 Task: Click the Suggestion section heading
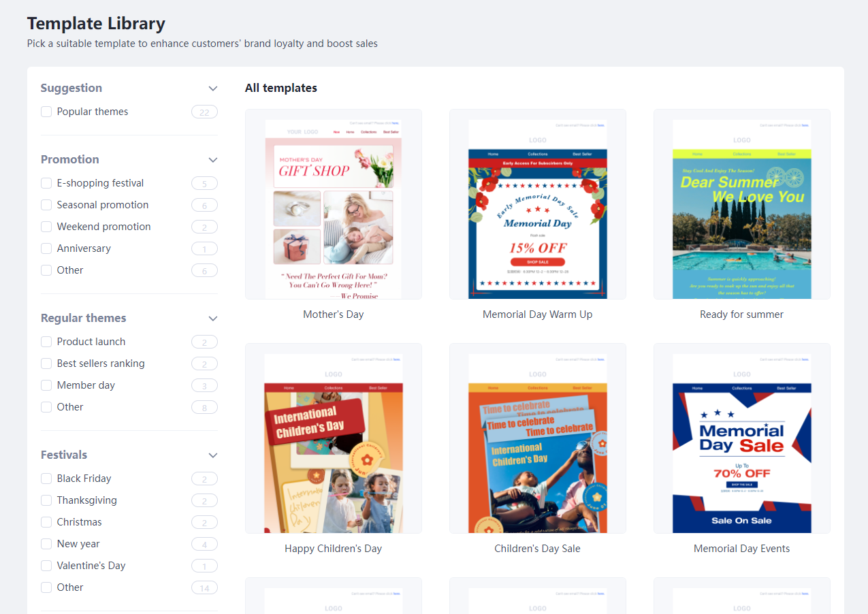pos(71,88)
